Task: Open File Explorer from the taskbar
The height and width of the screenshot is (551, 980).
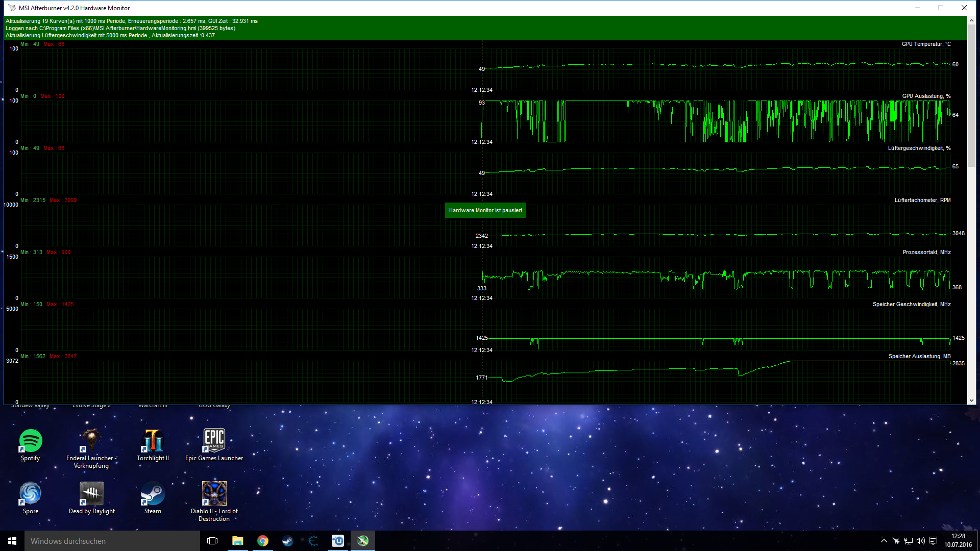Action: pos(238,541)
